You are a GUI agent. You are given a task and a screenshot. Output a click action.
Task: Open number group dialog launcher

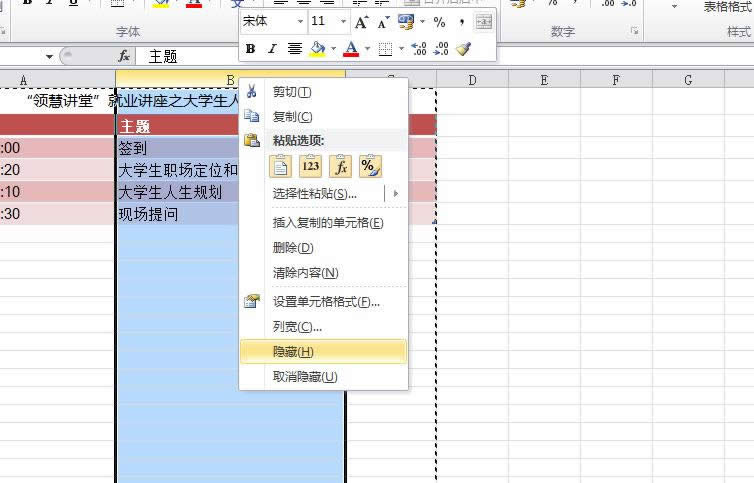pyautogui.click(x=634, y=31)
